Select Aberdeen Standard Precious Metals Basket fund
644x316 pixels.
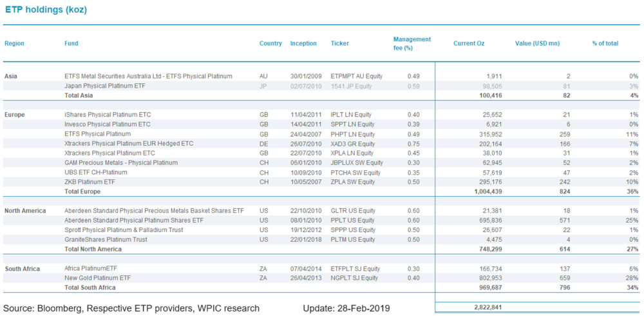pos(154,211)
